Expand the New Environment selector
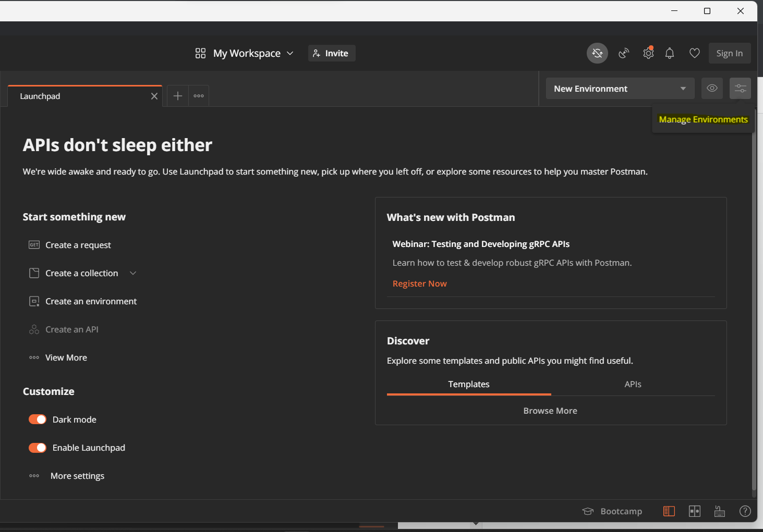 tap(620, 89)
